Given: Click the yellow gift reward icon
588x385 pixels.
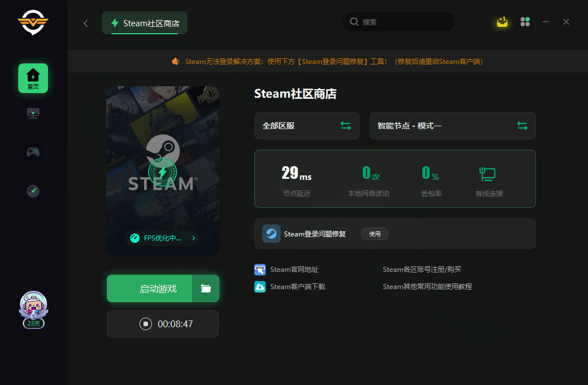Looking at the screenshot, I should coord(502,22).
